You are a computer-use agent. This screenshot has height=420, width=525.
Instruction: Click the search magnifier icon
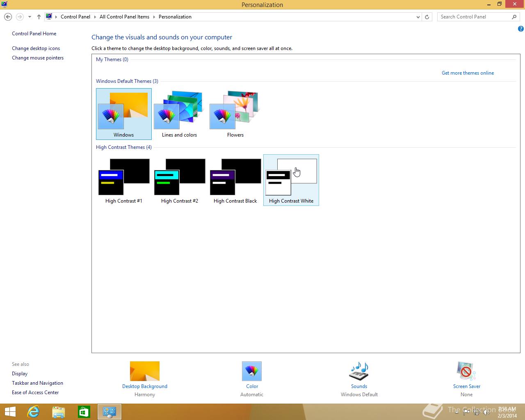(x=514, y=17)
